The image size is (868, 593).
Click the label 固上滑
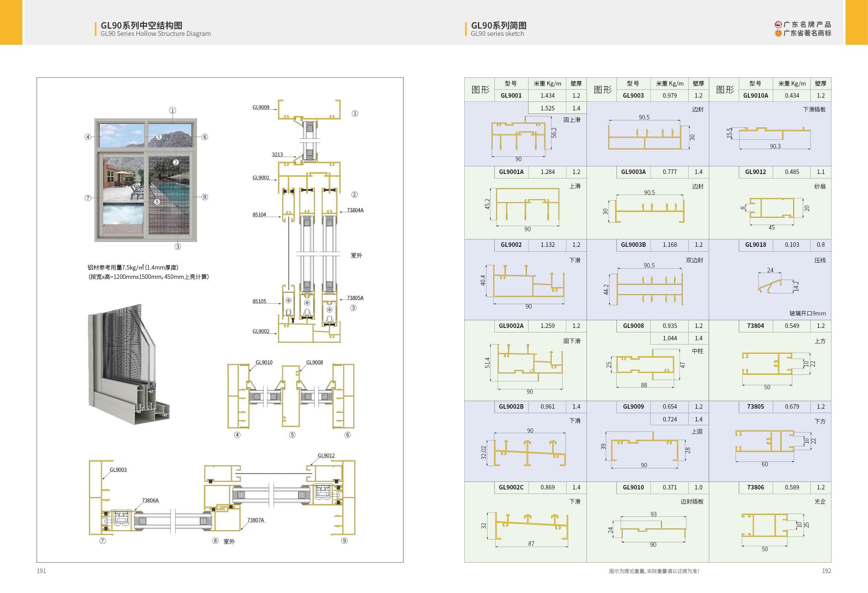(x=572, y=120)
